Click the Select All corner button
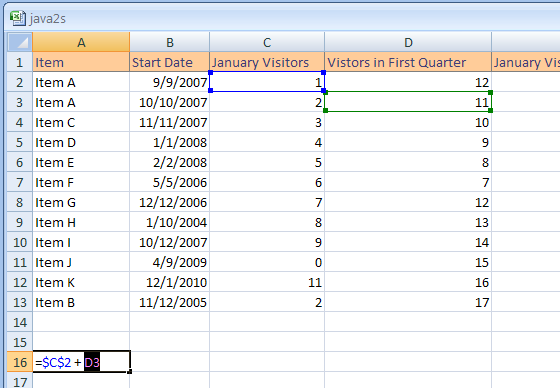This screenshot has height=388, width=560. pos(20,42)
